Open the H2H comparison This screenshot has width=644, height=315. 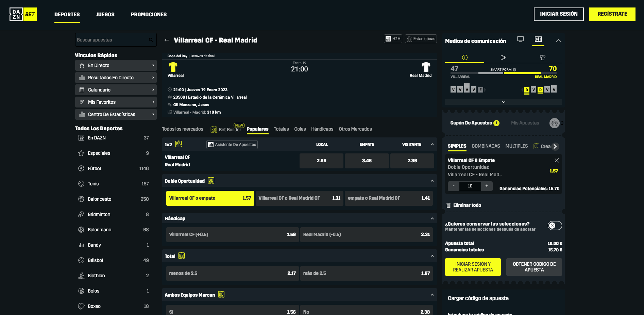coord(393,39)
